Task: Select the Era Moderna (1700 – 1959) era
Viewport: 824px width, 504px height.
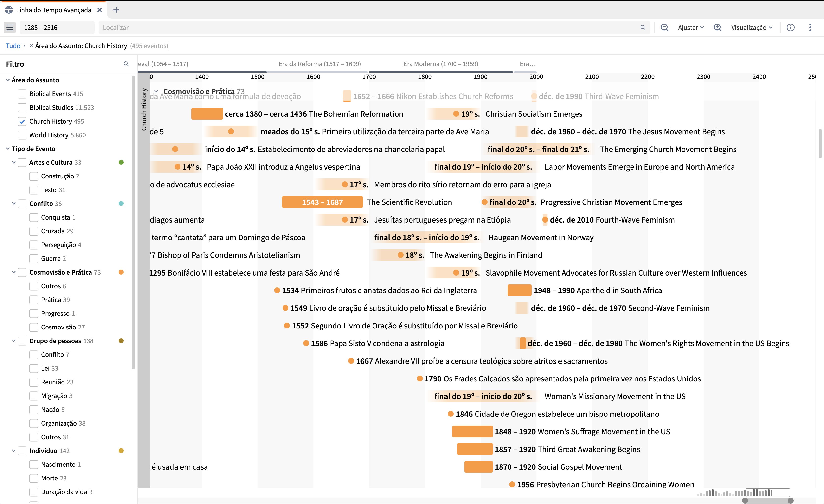Action: point(441,63)
